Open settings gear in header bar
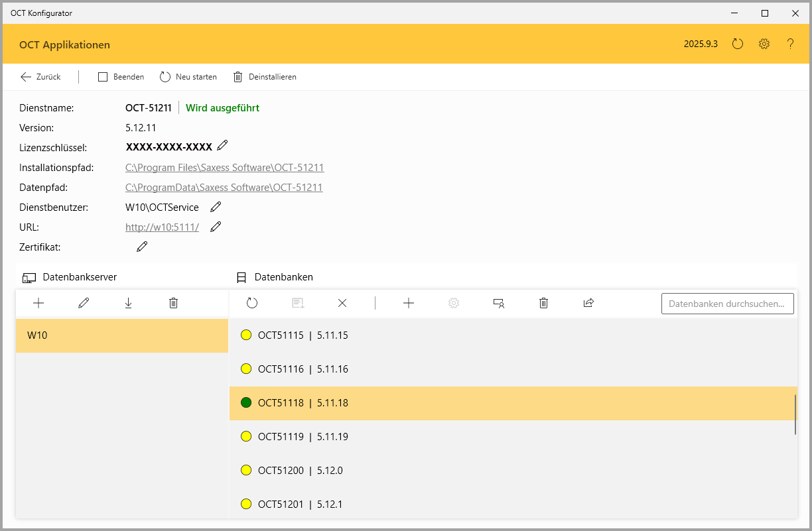The height and width of the screenshot is (531, 812). point(764,44)
